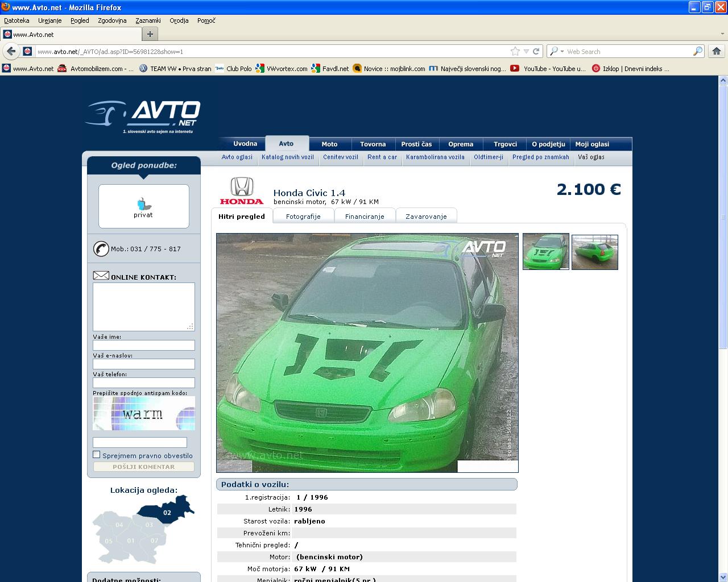Click the antispam code input field
The image size is (728, 582).
pyautogui.click(x=140, y=442)
